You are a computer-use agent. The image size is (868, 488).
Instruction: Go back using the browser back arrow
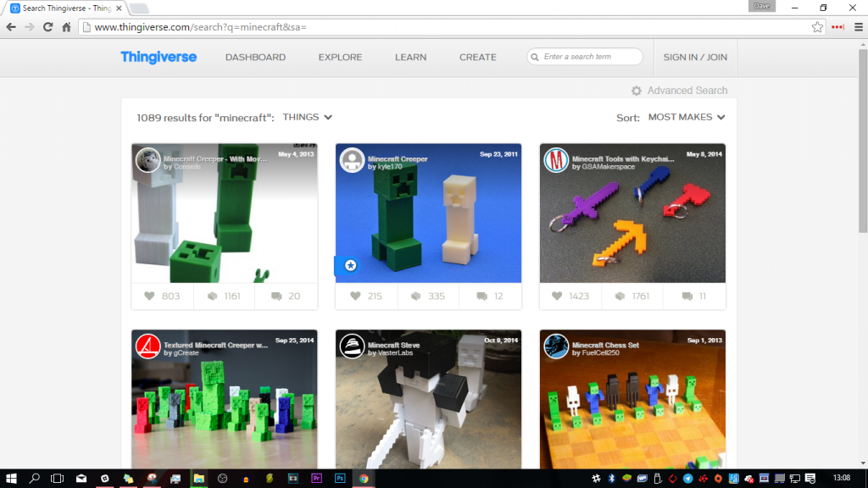[11, 27]
